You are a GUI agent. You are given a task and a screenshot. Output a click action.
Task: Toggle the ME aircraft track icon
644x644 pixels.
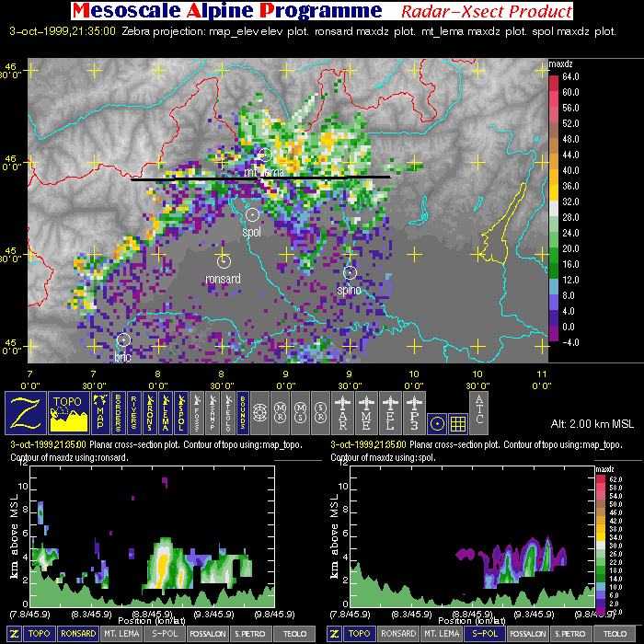[367, 411]
